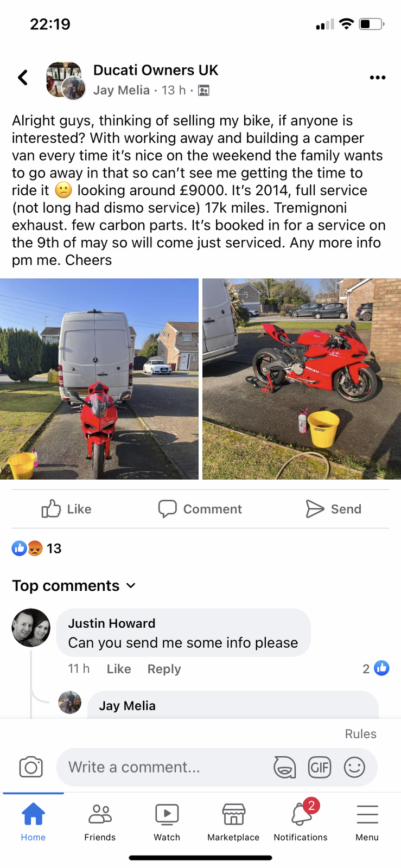Open the three-dot post options menu
Viewport: 401px width, 868px height.
click(x=377, y=78)
